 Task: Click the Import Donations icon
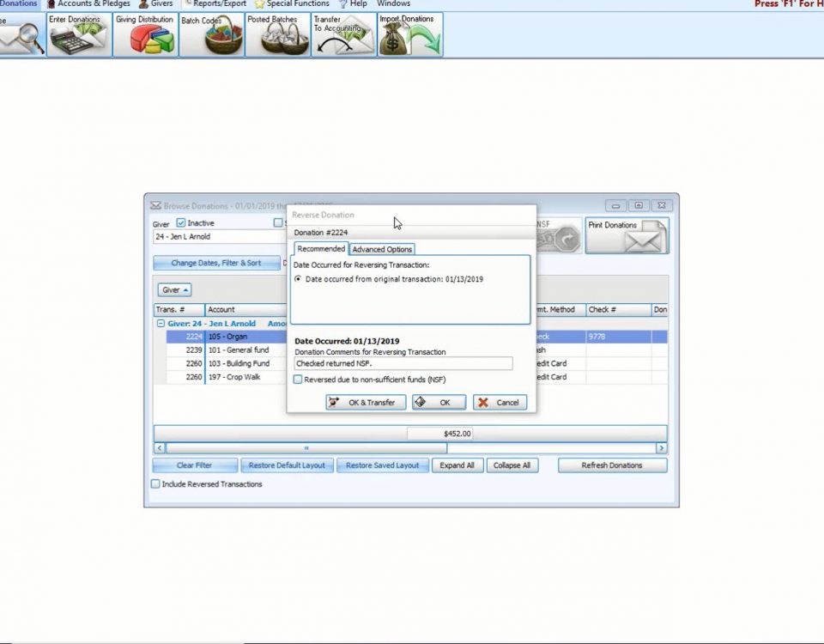(x=410, y=36)
